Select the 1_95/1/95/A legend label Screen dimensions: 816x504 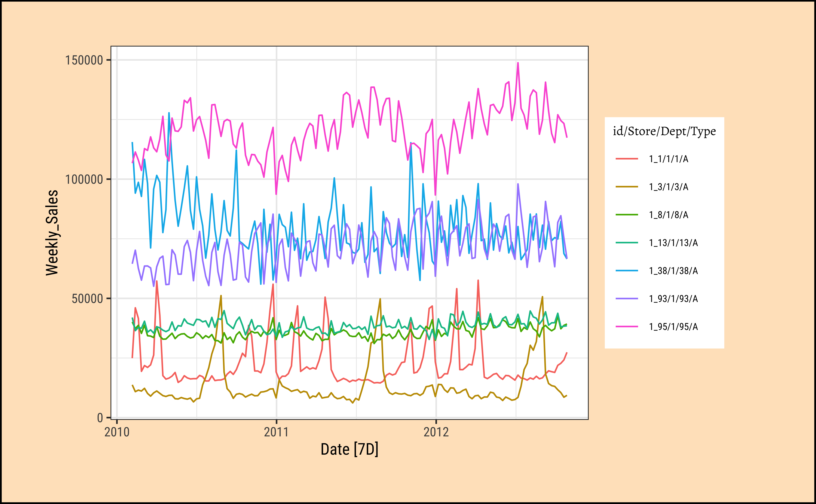pos(673,327)
